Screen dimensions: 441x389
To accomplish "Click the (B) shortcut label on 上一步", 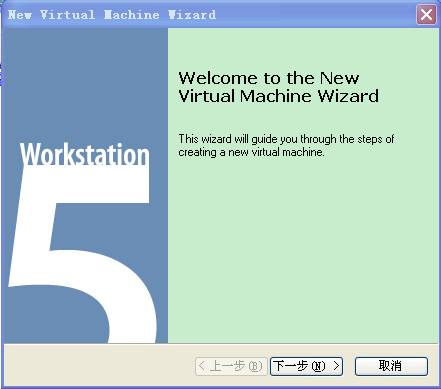I will pos(255,366).
